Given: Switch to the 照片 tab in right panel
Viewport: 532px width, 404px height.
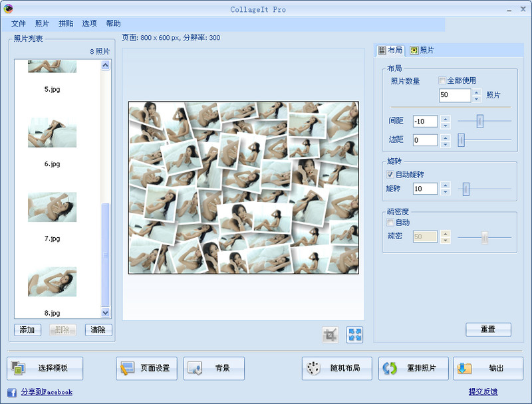Looking at the screenshot, I should coord(422,50).
